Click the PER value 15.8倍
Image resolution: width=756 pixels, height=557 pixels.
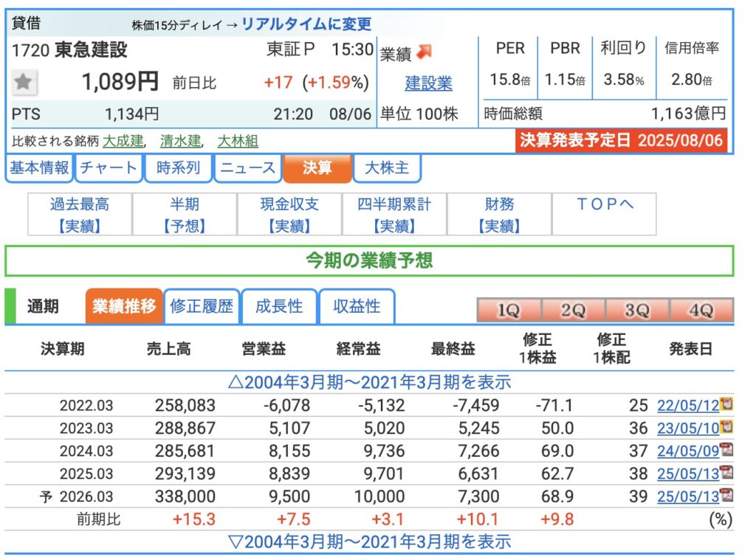(x=510, y=80)
